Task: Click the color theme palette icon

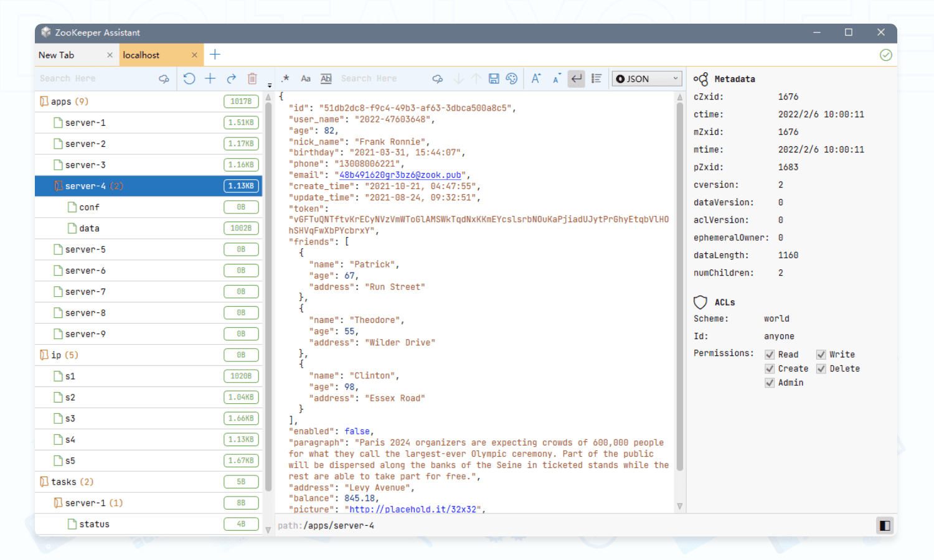Action: point(512,78)
